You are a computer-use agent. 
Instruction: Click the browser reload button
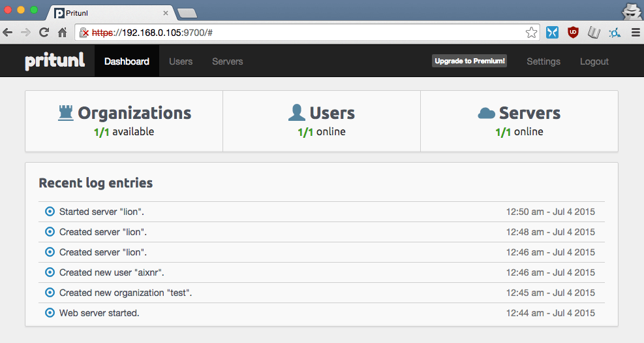pos(44,33)
